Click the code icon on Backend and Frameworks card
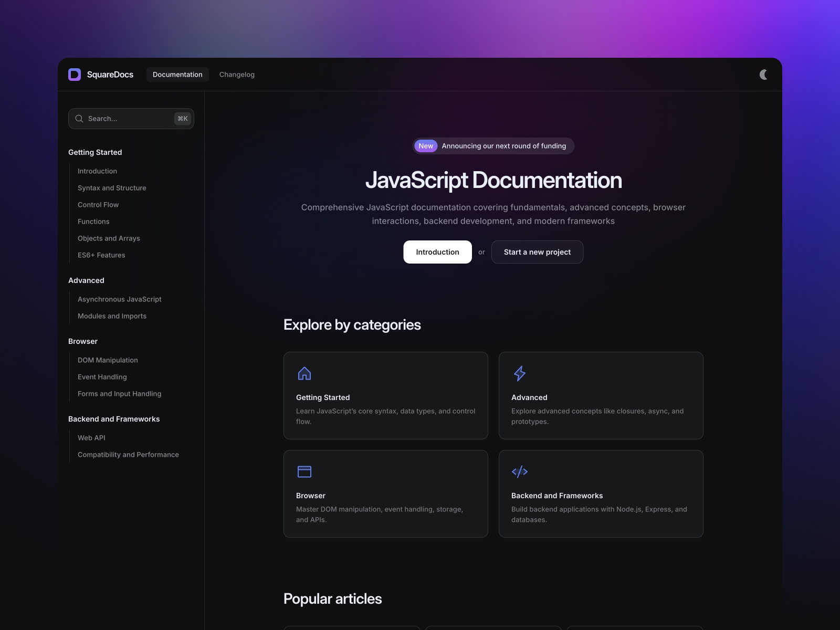The image size is (840, 630). [x=520, y=471]
